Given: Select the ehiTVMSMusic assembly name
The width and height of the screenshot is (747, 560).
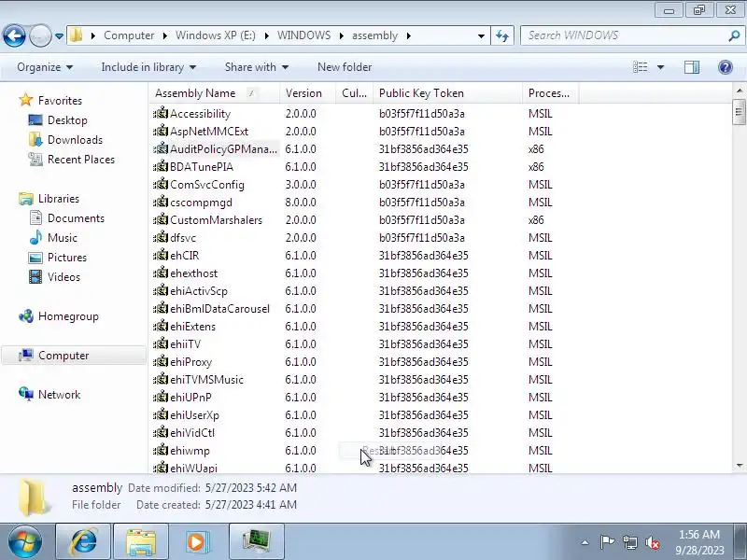Looking at the screenshot, I should (x=206, y=380).
